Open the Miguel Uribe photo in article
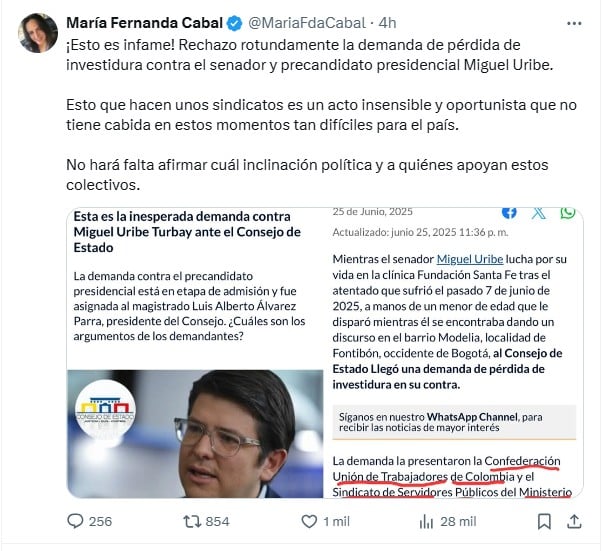The width and height of the screenshot is (602, 551). click(195, 434)
